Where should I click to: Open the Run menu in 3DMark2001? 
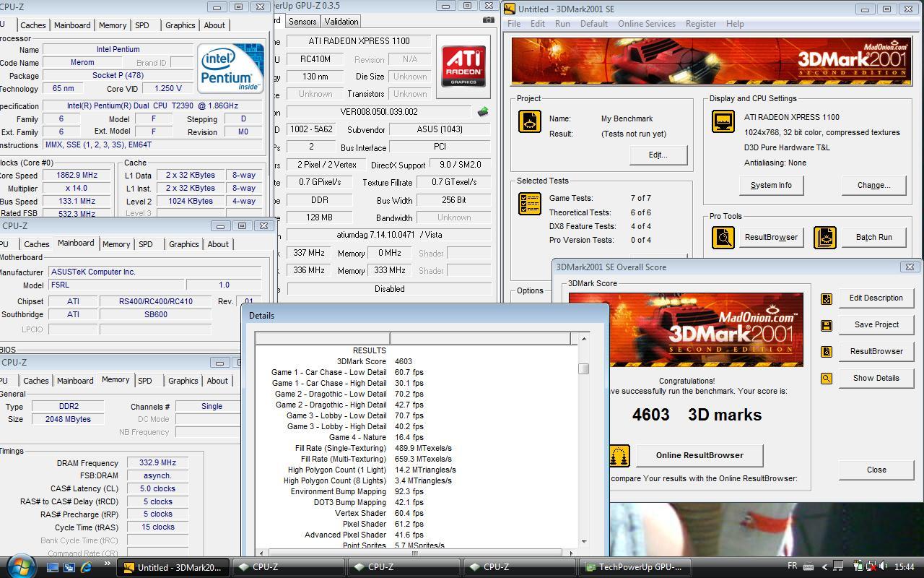pyautogui.click(x=562, y=24)
